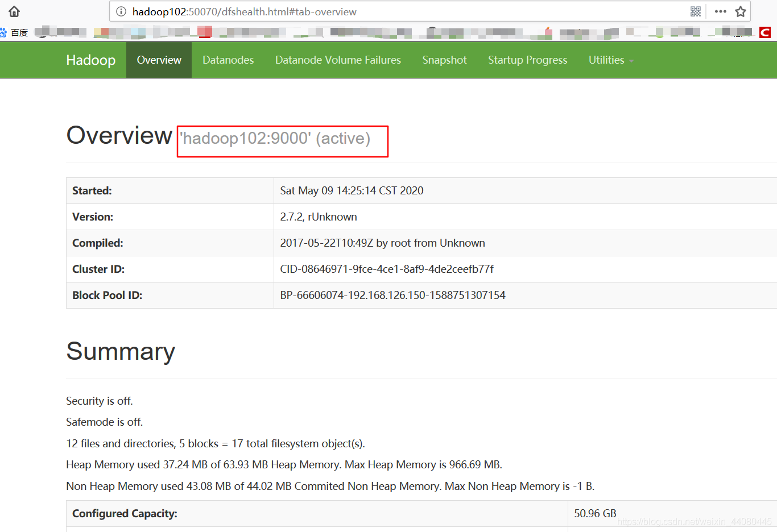The height and width of the screenshot is (532, 777).
Task: Select the 50.96 GB capacity value
Action: pos(595,513)
